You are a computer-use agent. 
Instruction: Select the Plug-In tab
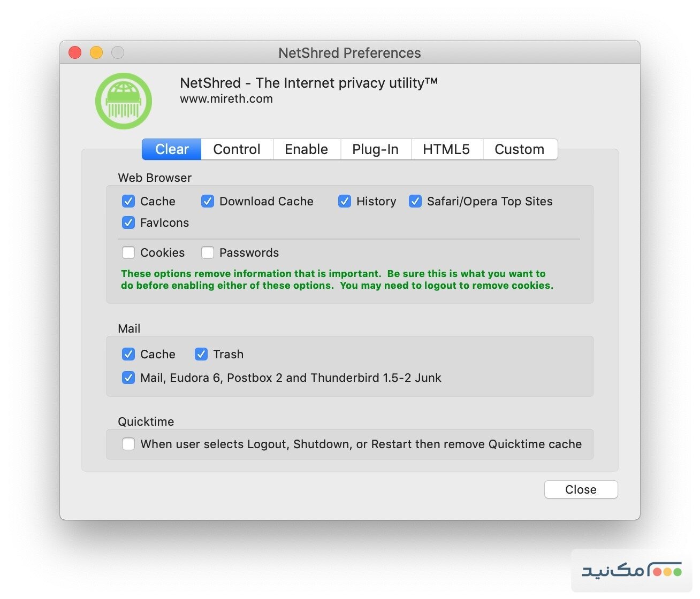[375, 149]
